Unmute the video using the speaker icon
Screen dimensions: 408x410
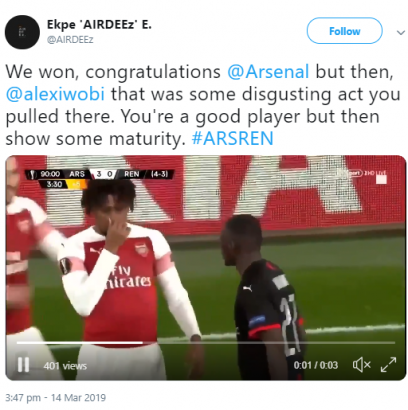pos(361,365)
